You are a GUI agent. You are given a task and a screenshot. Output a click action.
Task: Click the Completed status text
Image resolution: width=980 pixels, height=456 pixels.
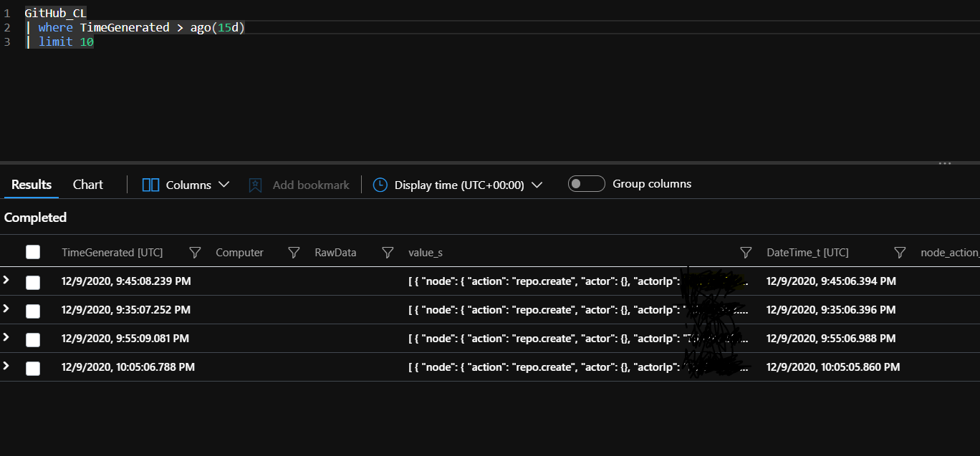pos(36,218)
